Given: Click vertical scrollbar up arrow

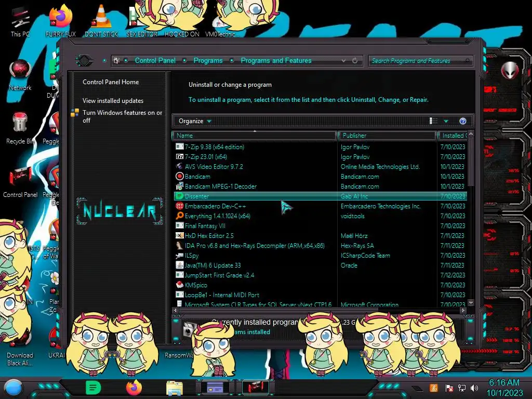Looking at the screenshot, I should pyautogui.click(x=471, y=134).
